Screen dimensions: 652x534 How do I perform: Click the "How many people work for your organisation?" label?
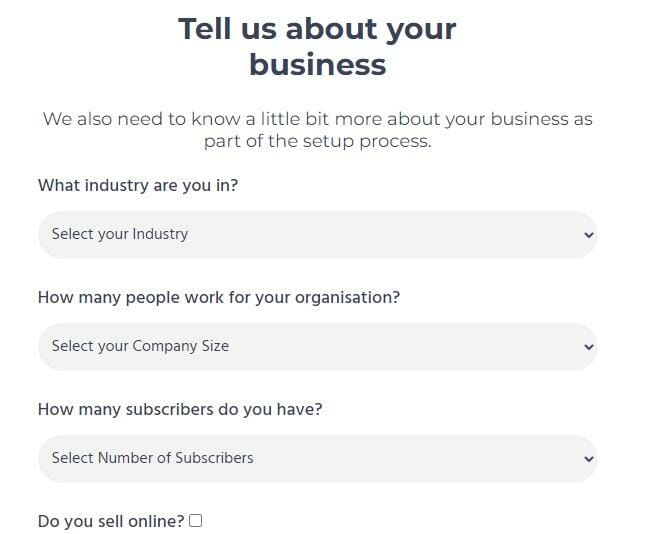(x=218, y=297)
